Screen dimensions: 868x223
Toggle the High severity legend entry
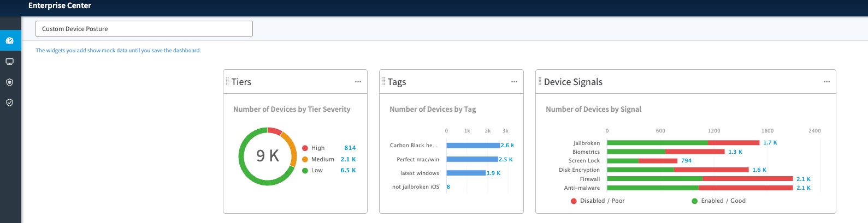[x=317, y=148]
